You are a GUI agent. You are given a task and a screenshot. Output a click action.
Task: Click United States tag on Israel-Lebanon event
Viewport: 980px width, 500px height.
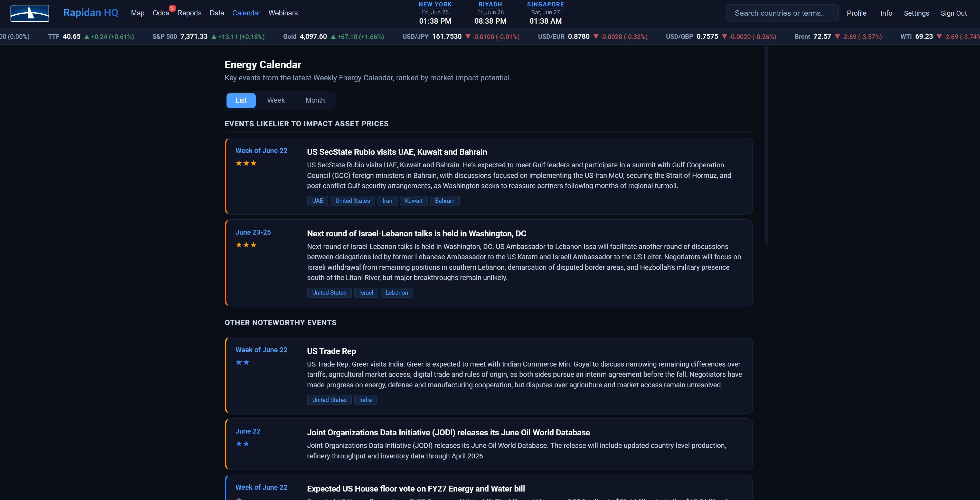pyautogui.click(x=329, y=293)
